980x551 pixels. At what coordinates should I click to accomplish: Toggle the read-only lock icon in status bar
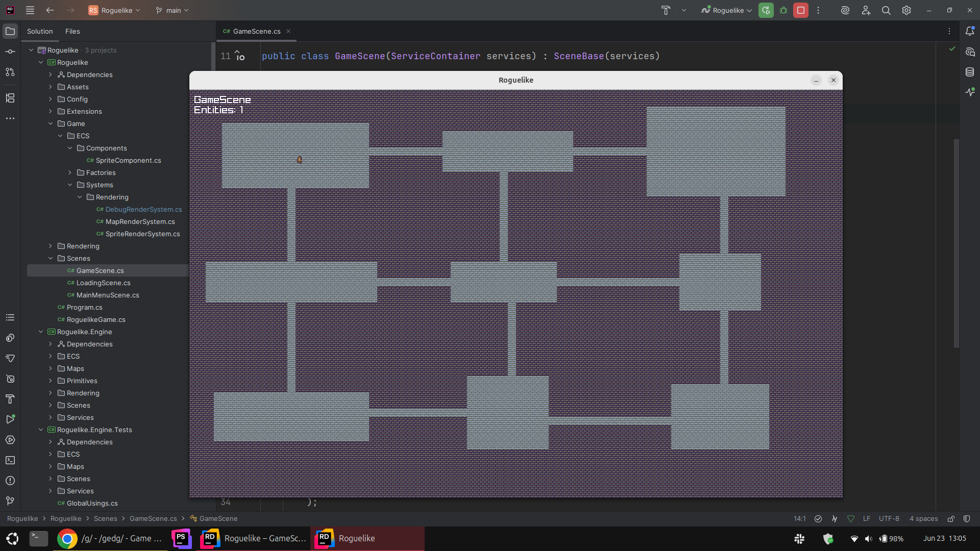(x=951, y=519)
